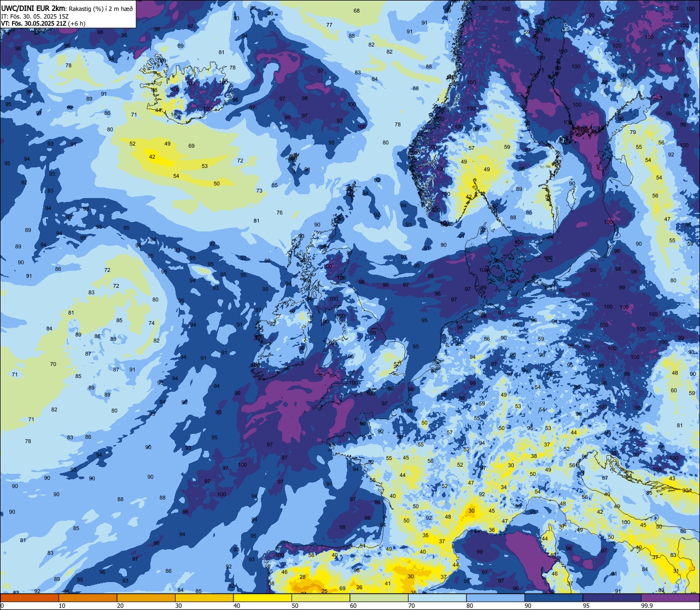This screenshot has width=700, height=610.
Task: Click the legend label '40'
Action: coord(237,606)
